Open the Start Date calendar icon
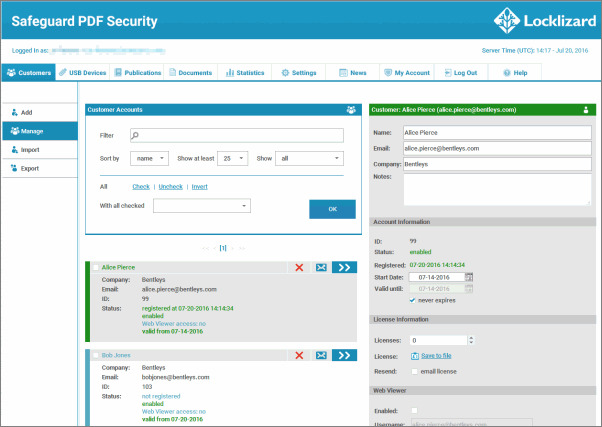602x427 pixels. [469, 277]
